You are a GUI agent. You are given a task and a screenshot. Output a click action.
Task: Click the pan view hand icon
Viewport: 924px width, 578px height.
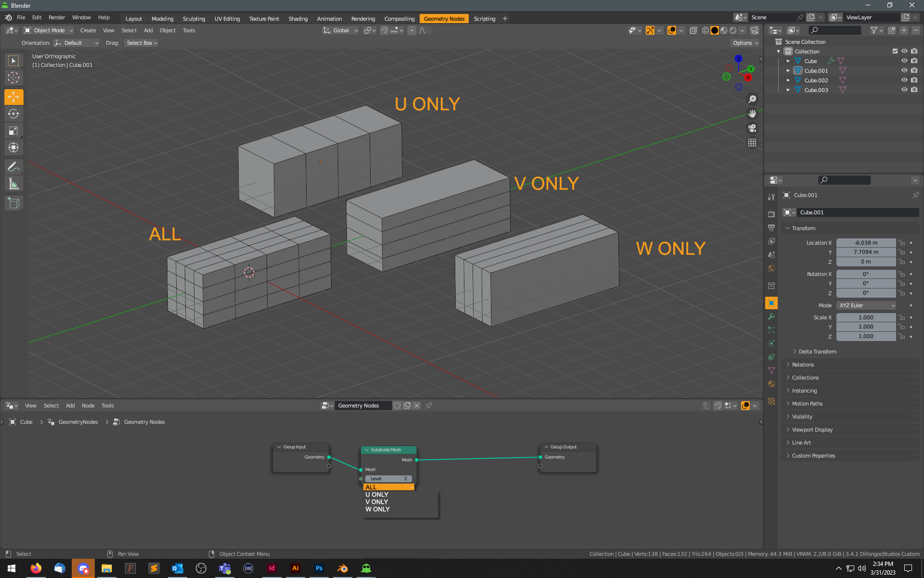[752, 114]
